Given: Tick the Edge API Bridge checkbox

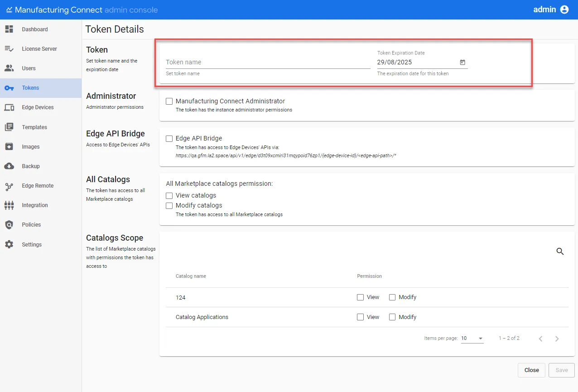Looking at the screenshot, I should (169, 139).
